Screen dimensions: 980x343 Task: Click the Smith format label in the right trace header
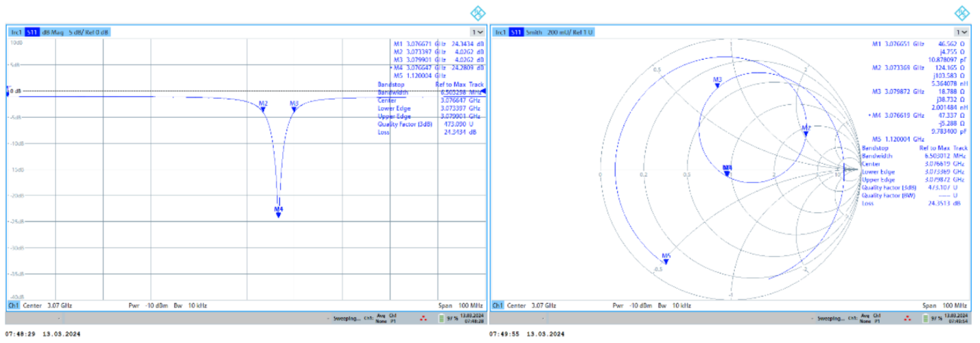point(534,32)
